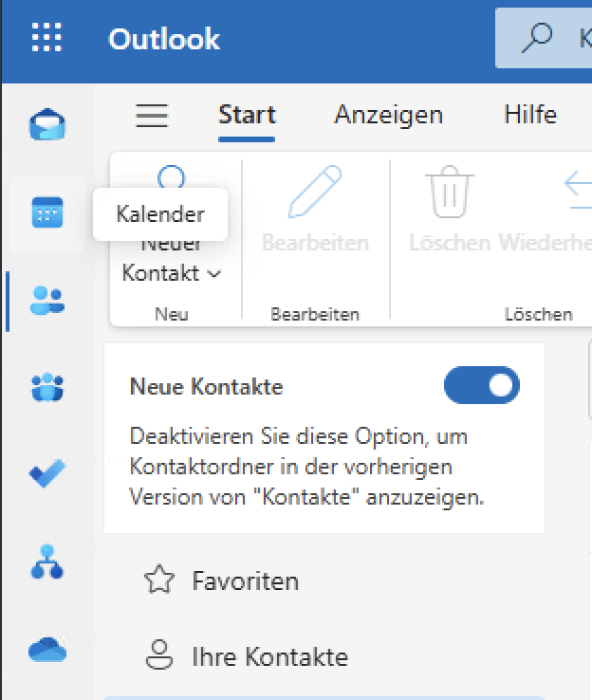This screenshot has width=592, height=700.
Task: Click the Löschen trash icon
Action: 450,192
